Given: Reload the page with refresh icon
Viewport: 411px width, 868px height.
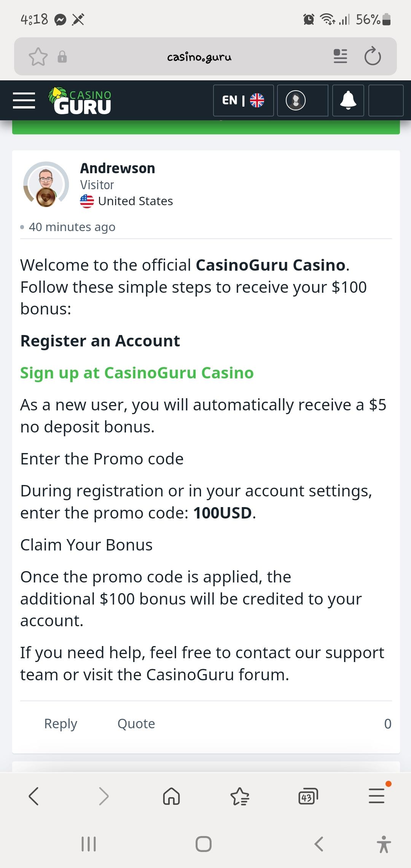Looking at the screenshot, I should (x=372, y=57).
